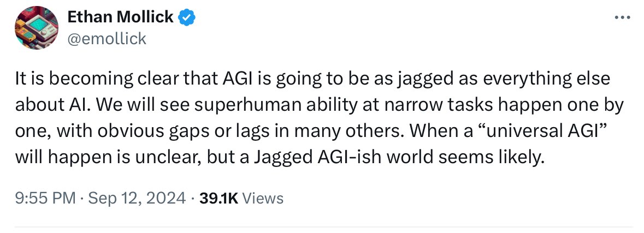
Task: Click the 39.1K view count number
Action: click(218, 198)
